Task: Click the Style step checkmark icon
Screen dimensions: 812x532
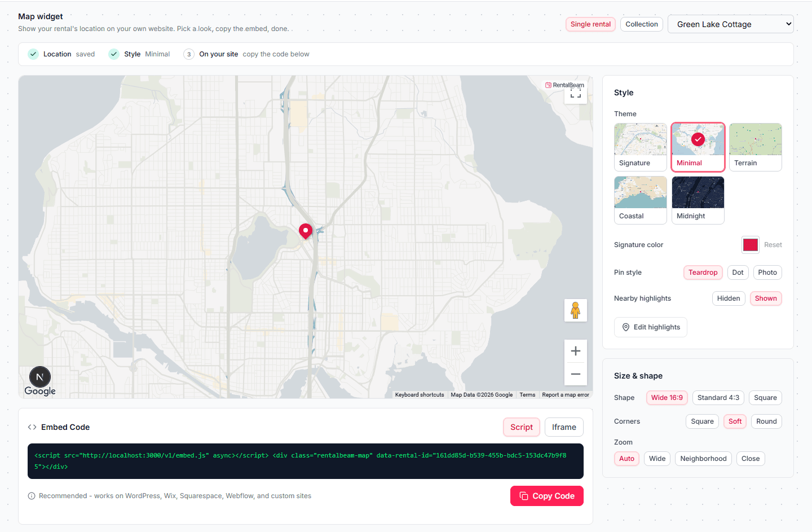Action: coord(114,54)
